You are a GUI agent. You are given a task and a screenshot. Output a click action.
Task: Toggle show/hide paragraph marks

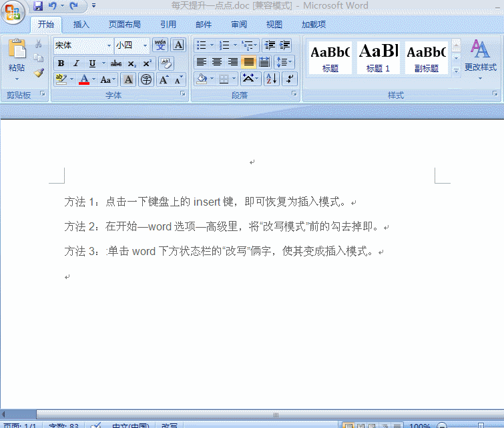pos(290,79)
